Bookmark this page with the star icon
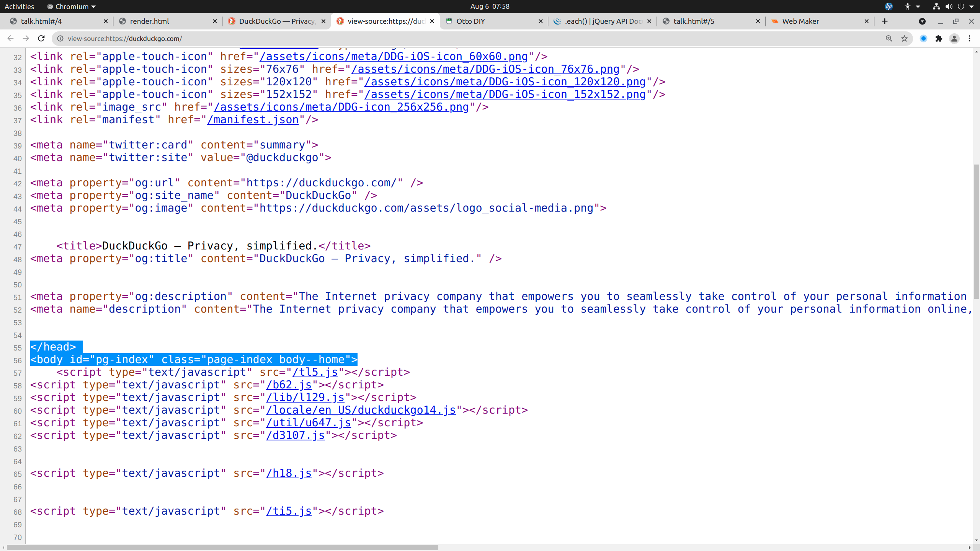This screenshot has width=980, height=551. point(904,38)
